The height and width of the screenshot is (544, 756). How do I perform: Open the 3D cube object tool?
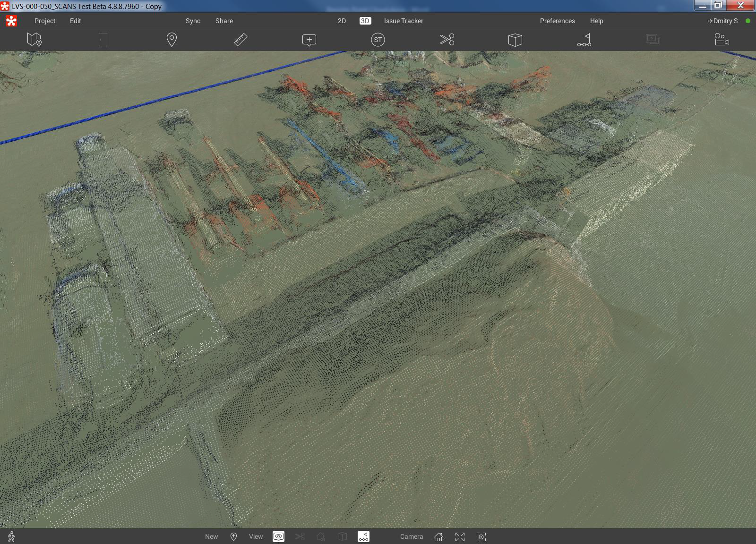tap(515, 40)
